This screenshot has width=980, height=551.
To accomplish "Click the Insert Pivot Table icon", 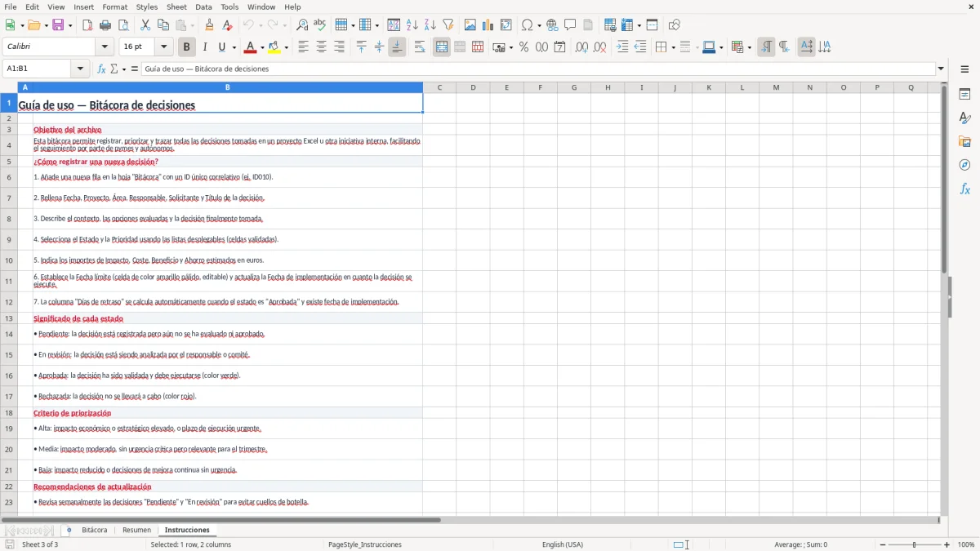I will pyautogui.click(x=506, y=25).
